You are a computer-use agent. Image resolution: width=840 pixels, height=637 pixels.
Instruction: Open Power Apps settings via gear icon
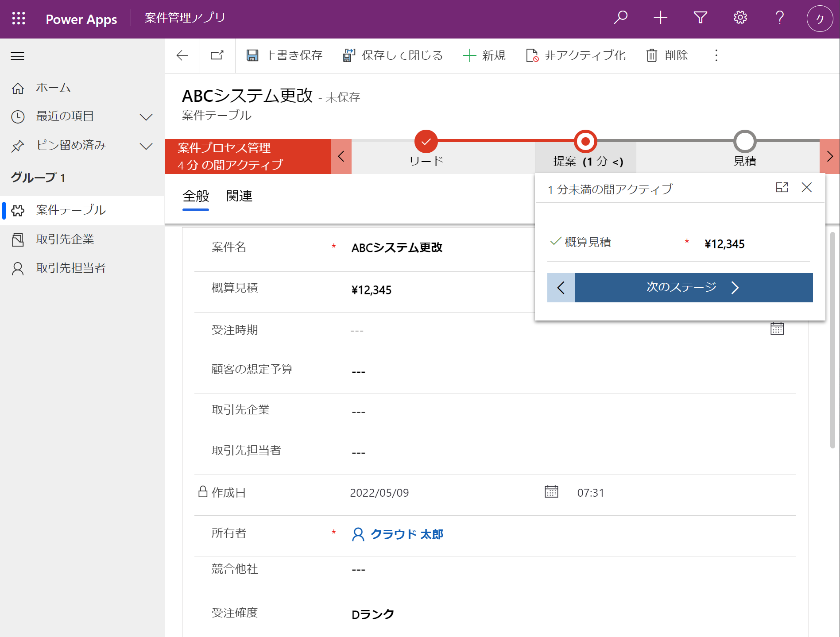coord(739,18)
